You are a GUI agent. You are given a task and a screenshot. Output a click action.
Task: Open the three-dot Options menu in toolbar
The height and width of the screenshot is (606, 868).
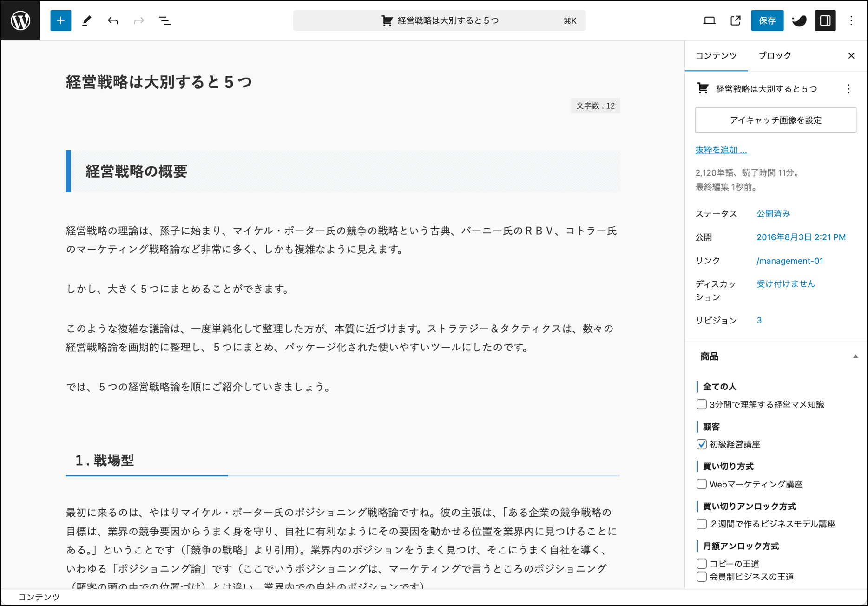[x=851, y=20]
